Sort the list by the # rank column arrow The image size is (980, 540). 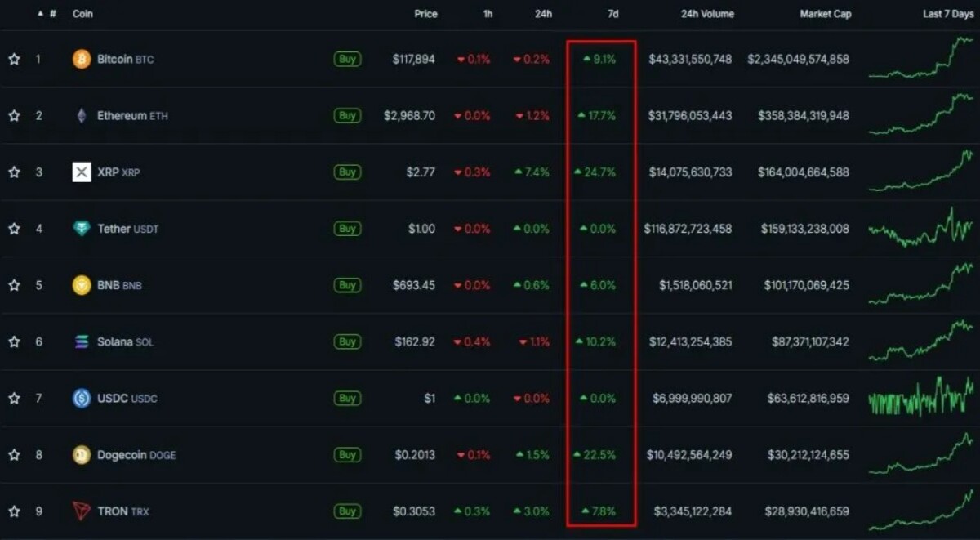coord(41,14)
